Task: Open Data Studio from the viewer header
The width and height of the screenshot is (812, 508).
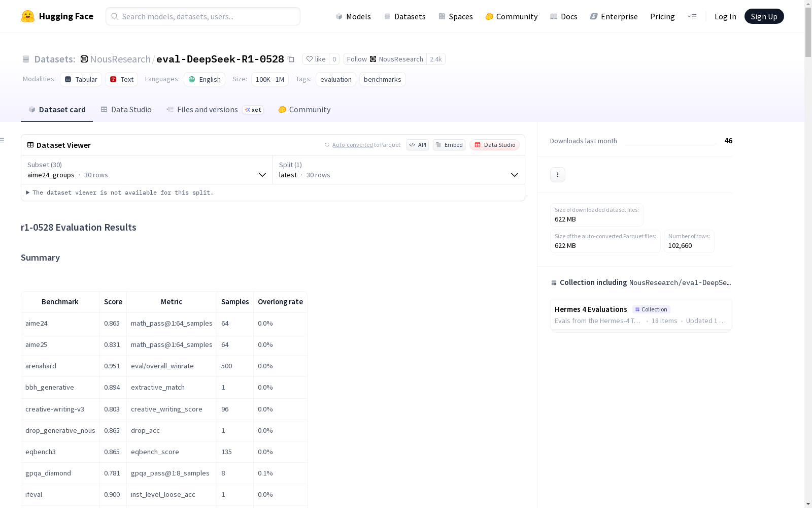Action: click(495, 145)
